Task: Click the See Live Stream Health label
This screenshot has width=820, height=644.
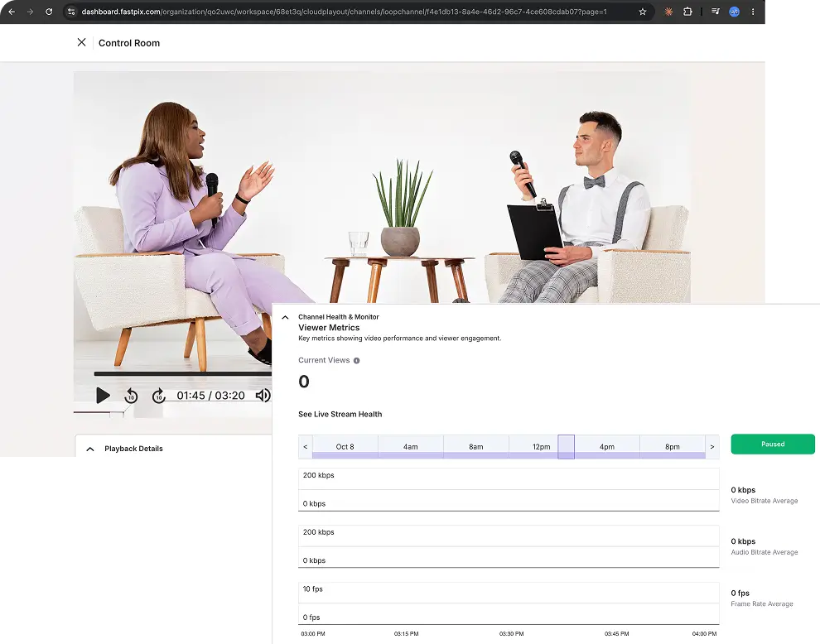Action: 340,414
